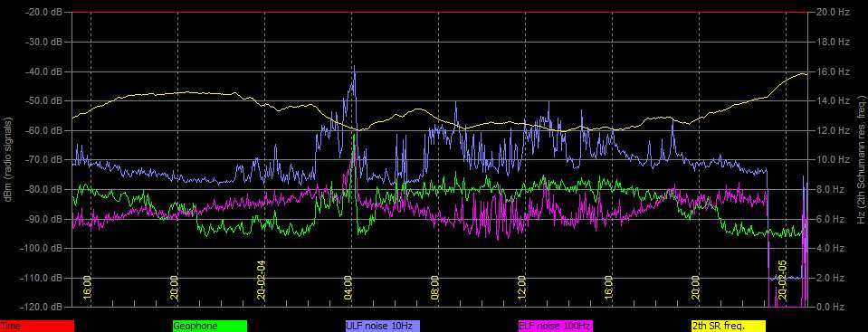The height and width of the screenshot is (332, 868).
Task: Click the 8.0 Hz right axis label
Action: coord(830,189)
